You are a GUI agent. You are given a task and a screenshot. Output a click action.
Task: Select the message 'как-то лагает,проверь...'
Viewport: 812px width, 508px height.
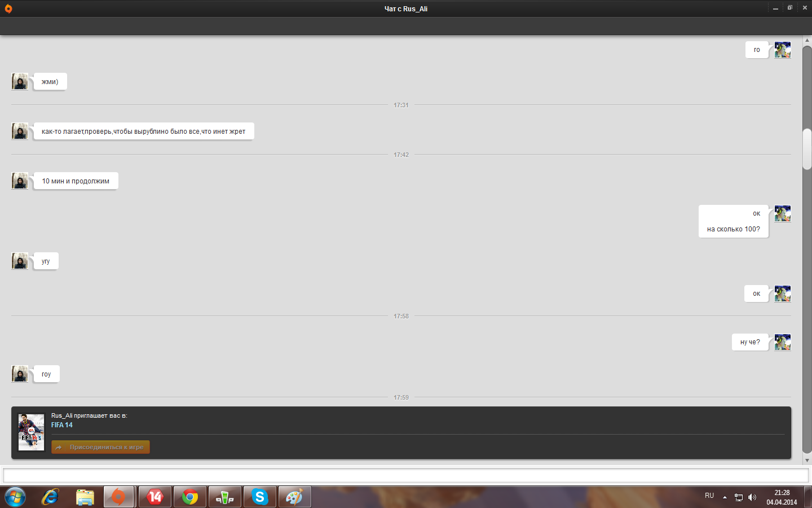tap(144, 132)
